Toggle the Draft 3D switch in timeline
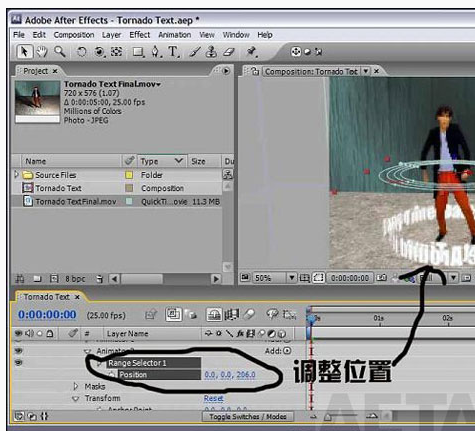 pyautogui.click(x=191, y=314)
